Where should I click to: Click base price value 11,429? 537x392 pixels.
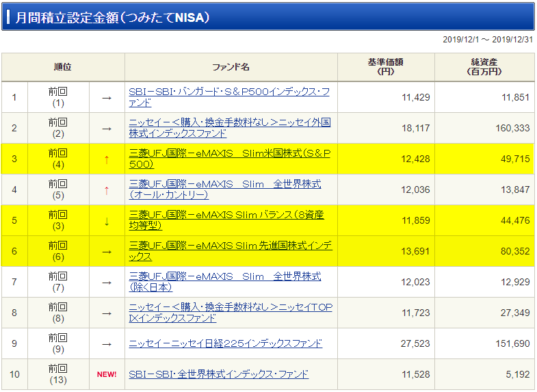(416, 98)
